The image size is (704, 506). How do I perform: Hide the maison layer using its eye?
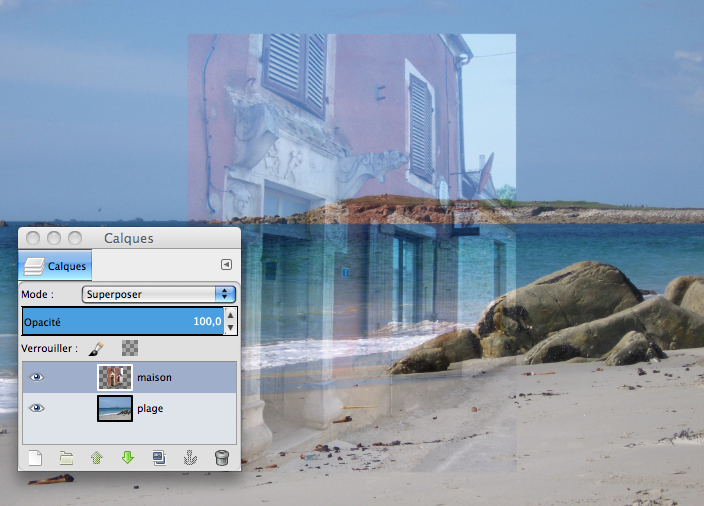[x=37, y=377]
